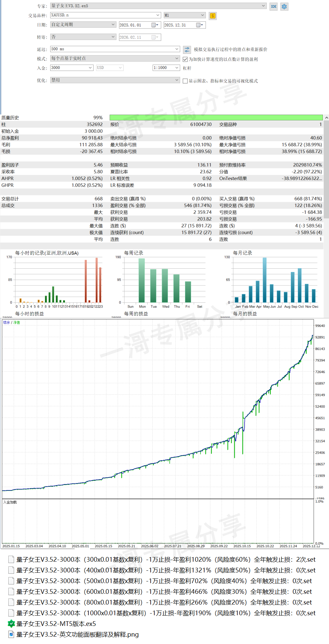This screenshot has height=644, width=329.
Task: Expand the 专家 expert dropdown
Action: (263, 6)
